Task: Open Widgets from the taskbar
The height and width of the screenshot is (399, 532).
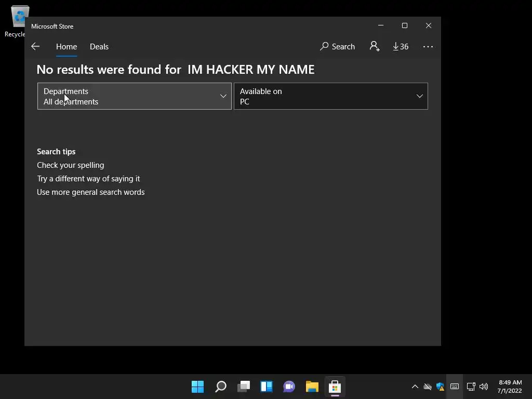Action: [267, 387]
